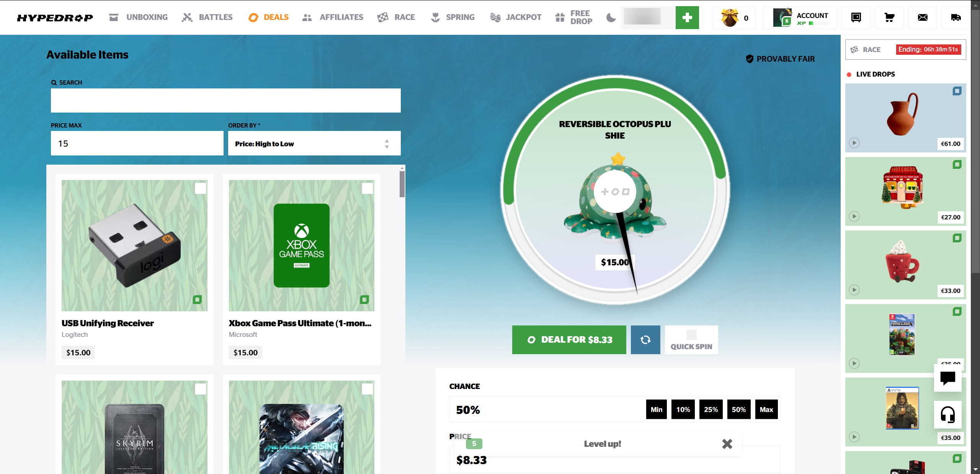This screenshot has height=474, width=980.
Task: Open the USB Unifying Receiver item image
Action: tap(134, 245)
